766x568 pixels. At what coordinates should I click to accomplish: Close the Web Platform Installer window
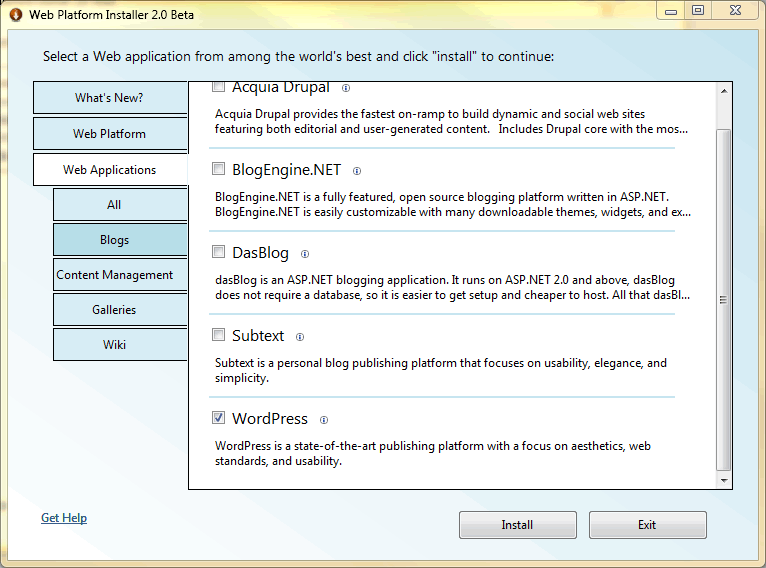(x=736, y=11)
